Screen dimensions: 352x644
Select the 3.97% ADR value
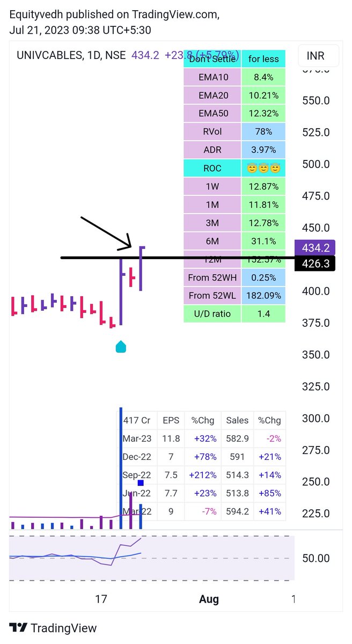tap(263, 150)
